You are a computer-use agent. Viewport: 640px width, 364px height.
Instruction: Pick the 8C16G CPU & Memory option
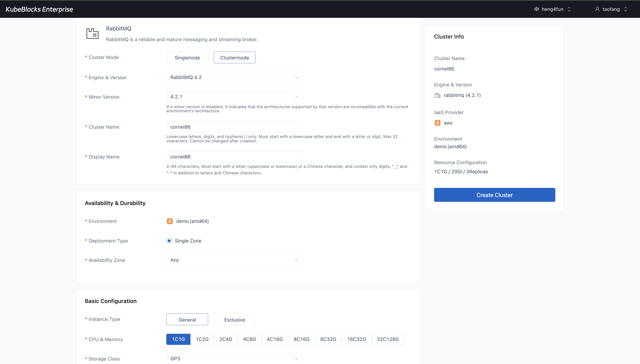[301, 339]
